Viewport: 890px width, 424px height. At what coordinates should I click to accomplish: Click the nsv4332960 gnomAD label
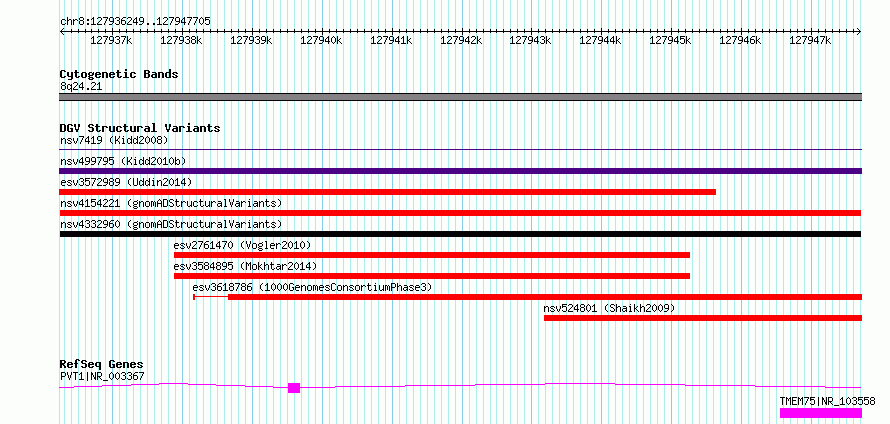(171, 224)
